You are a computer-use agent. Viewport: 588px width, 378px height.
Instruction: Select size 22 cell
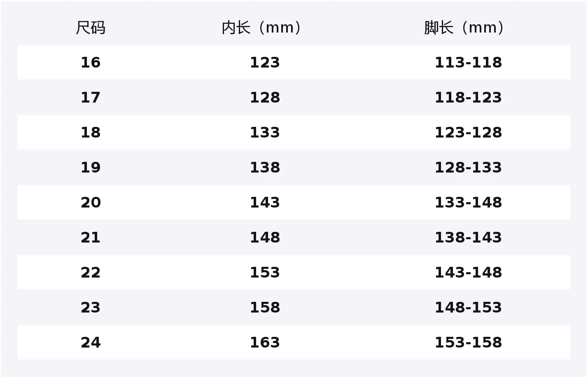pyautogui.click(x=91, y=273)
